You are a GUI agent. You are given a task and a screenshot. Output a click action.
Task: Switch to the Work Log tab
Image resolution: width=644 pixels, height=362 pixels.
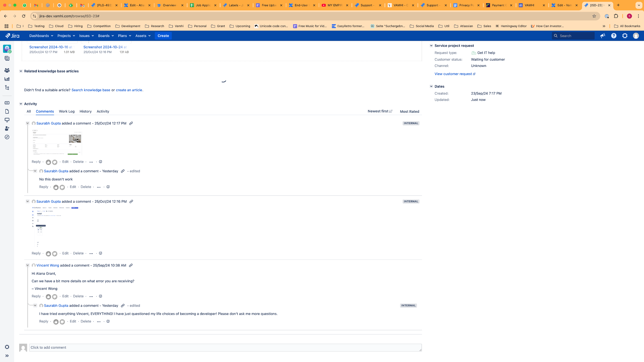pyautogui.click(x=67, y=112)
